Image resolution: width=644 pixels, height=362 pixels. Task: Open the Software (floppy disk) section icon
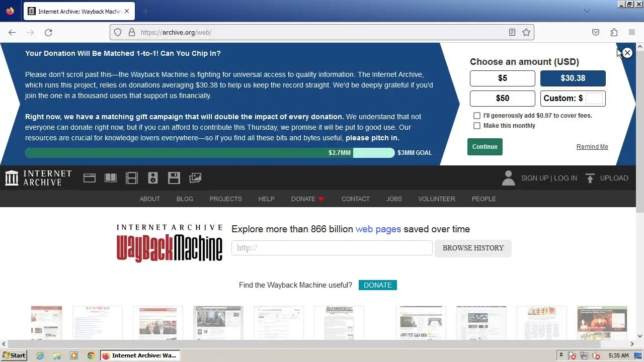tap(174, 178)
